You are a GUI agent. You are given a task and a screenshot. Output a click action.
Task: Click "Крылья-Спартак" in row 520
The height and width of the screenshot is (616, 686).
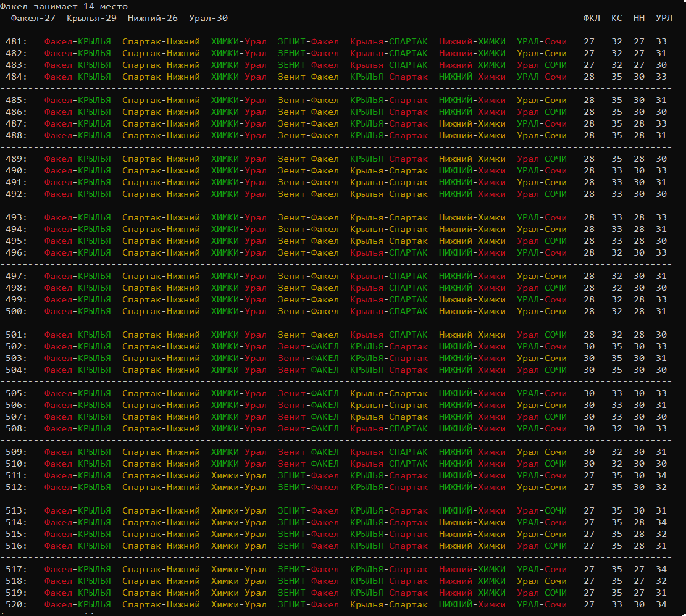click(x=389, y=605)
